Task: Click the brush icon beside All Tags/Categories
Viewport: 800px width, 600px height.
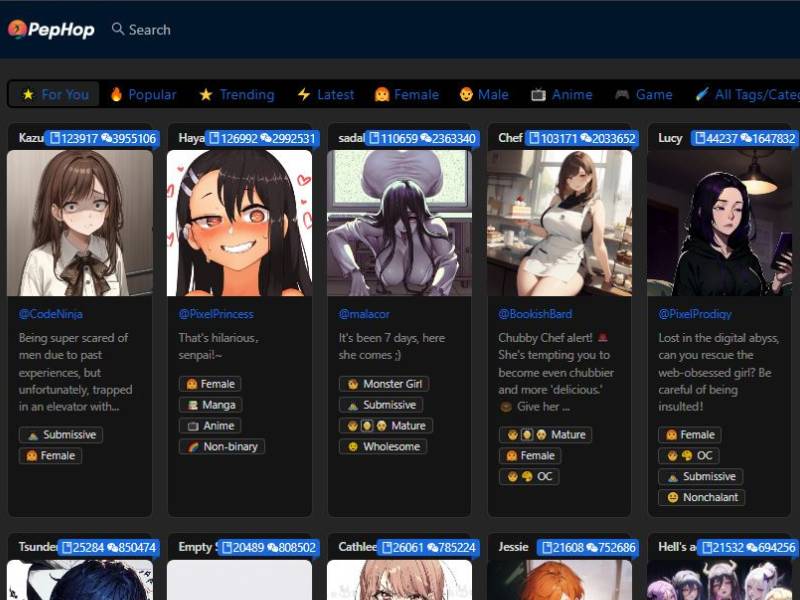Action: click(x=702, y=95)
